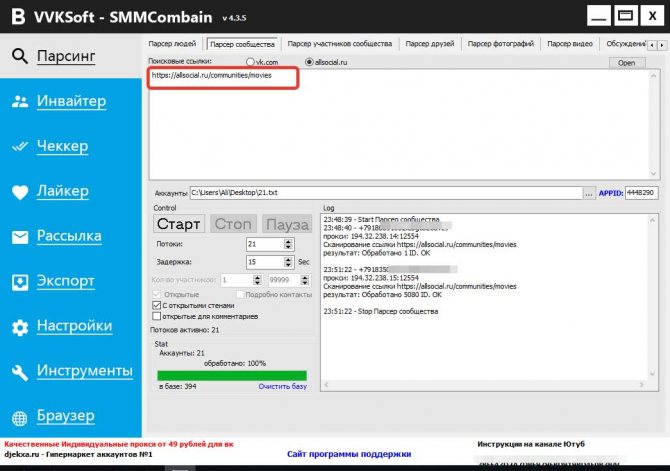
Task: Open the Инвайтер section
Action: [x=71, y=101]
